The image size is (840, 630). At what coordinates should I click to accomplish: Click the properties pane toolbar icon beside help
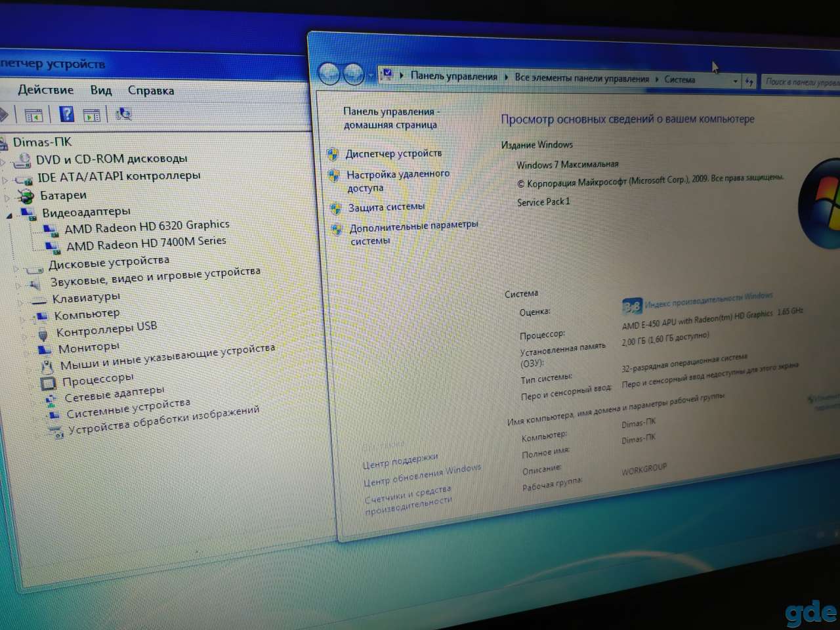pos(92,115)
